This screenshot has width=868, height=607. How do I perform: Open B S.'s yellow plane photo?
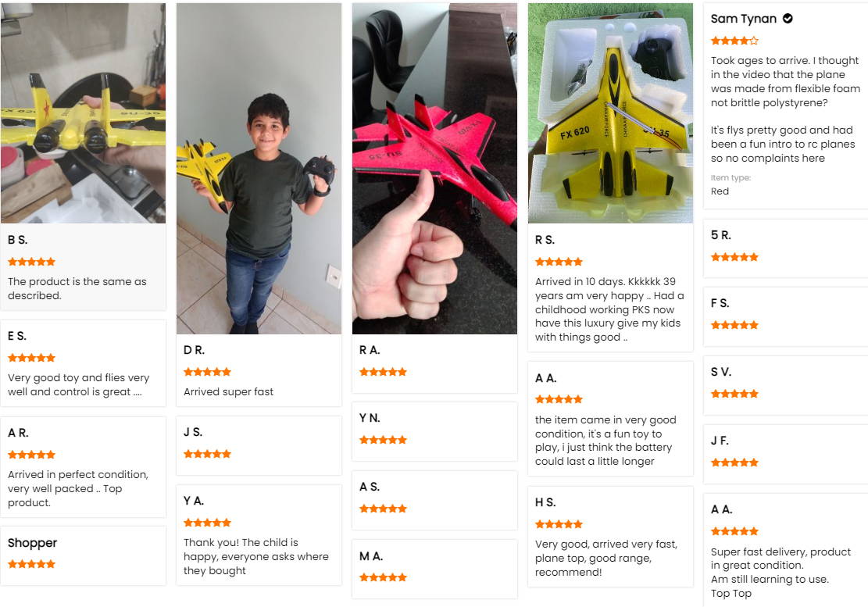click(83, 112)
